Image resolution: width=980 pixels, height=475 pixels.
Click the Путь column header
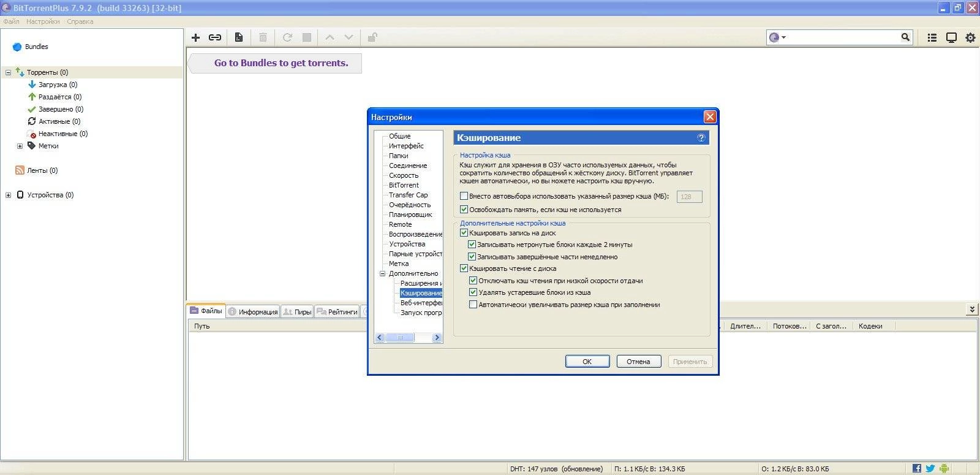click(202, 326)
